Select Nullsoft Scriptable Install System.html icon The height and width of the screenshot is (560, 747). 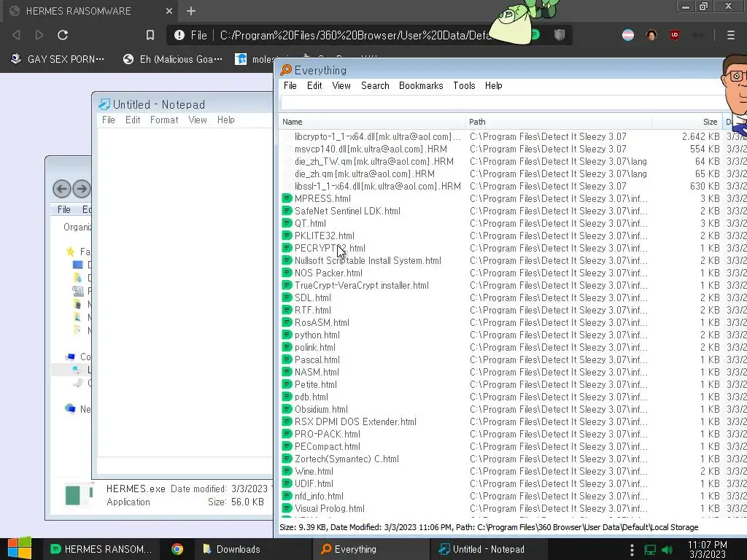(x=287, y=260)
